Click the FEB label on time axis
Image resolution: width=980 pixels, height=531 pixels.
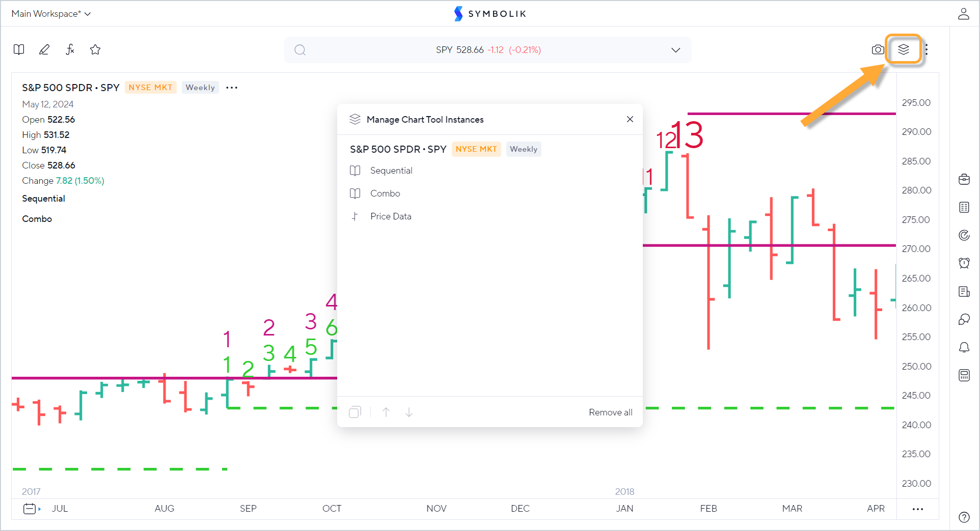[x=709, y=509]
